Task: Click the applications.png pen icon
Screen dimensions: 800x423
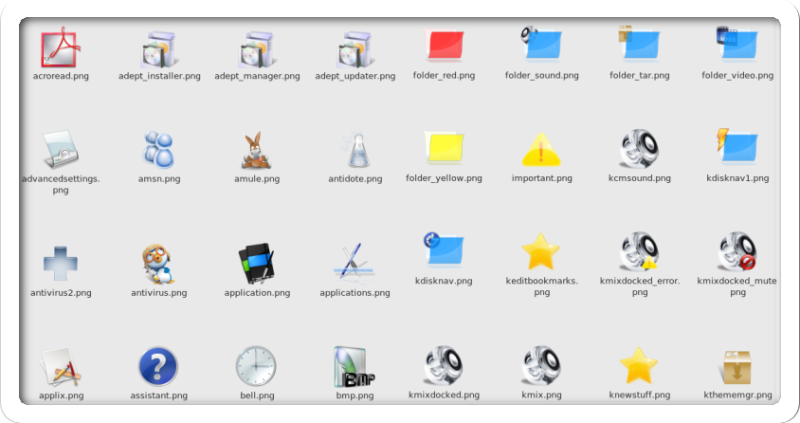Action: click(x=354, y=263)
